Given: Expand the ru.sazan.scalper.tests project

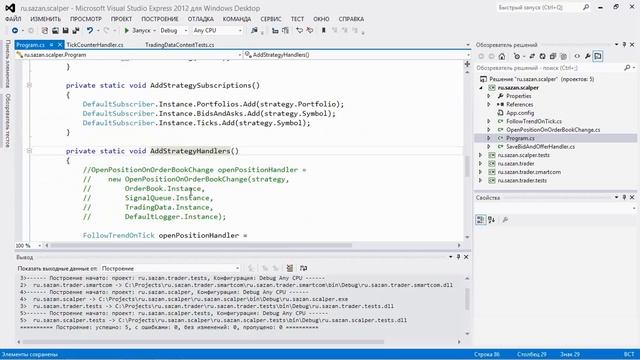Looking at the screenshot, I should (x=481, y=155).
